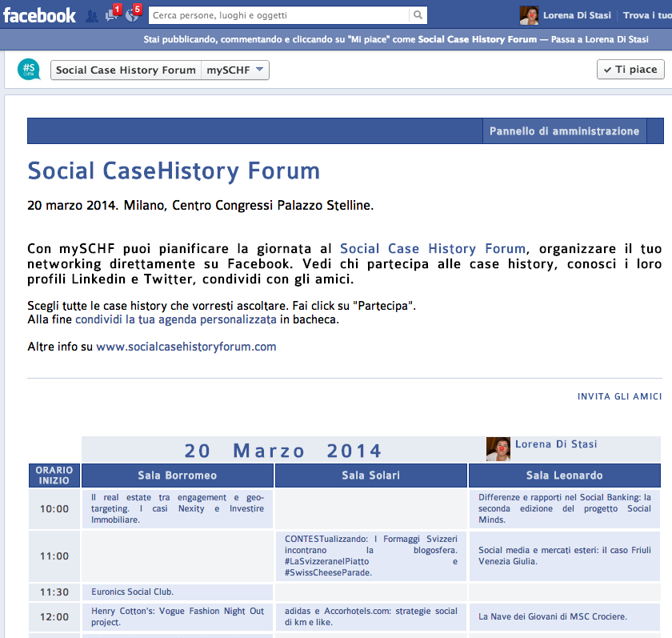Viewport: 672px width, 638px height.
Task: Click the Facebook logo
Action: pos(39,15)
